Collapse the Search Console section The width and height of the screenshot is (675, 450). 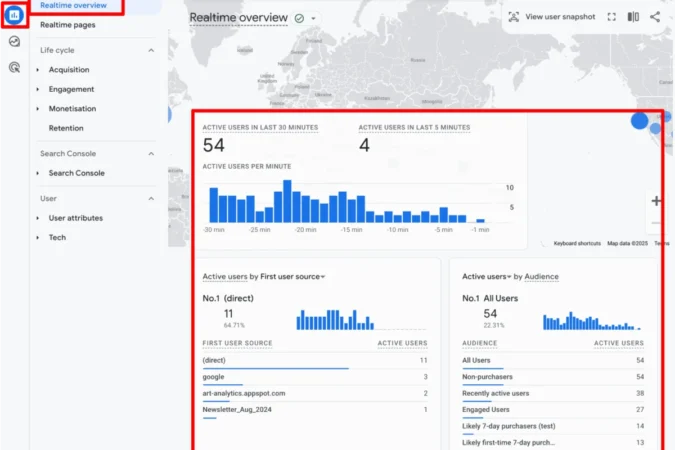point(151,154)
